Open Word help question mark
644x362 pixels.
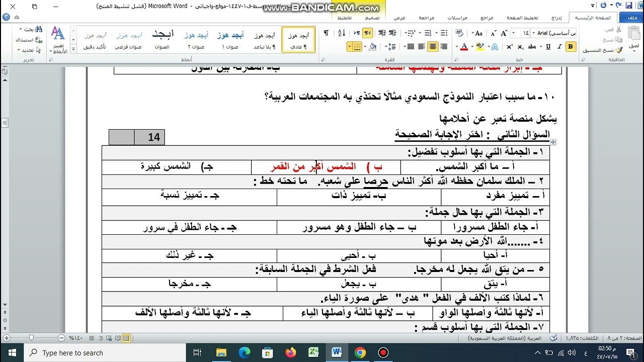[x=6, y=17]
